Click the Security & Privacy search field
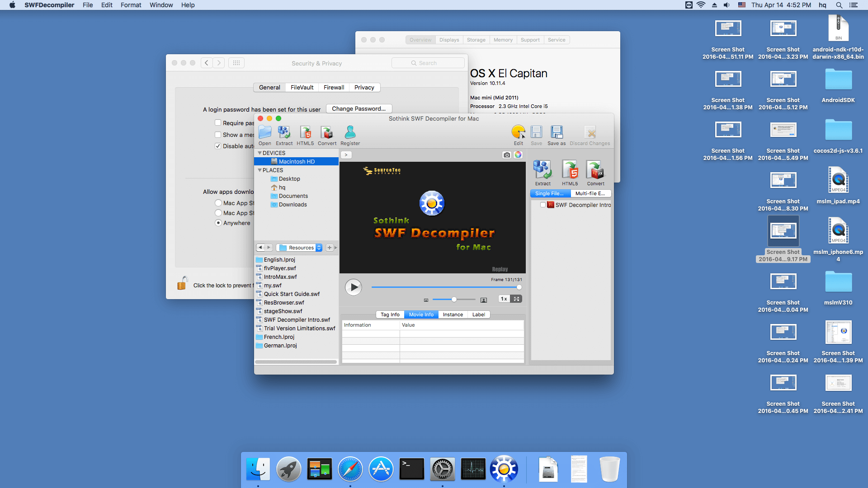This screenshot has width=868, height=488. point(428,63)
